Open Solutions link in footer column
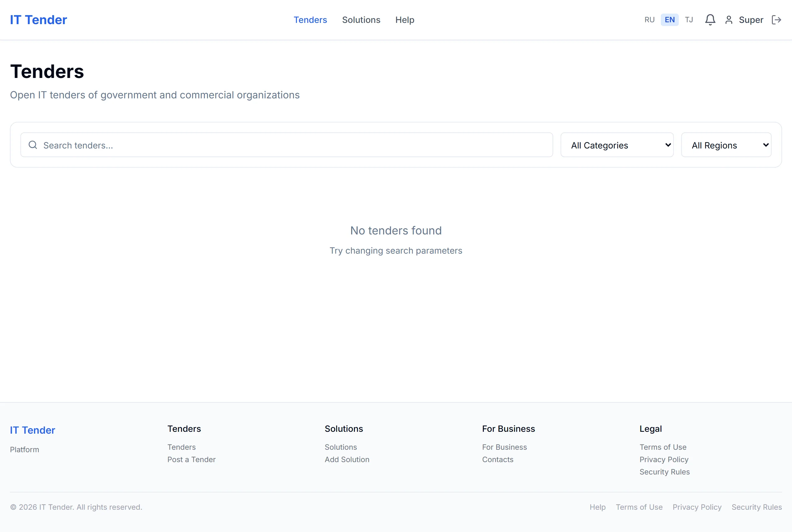792x532 pixels. click(341, 447)
